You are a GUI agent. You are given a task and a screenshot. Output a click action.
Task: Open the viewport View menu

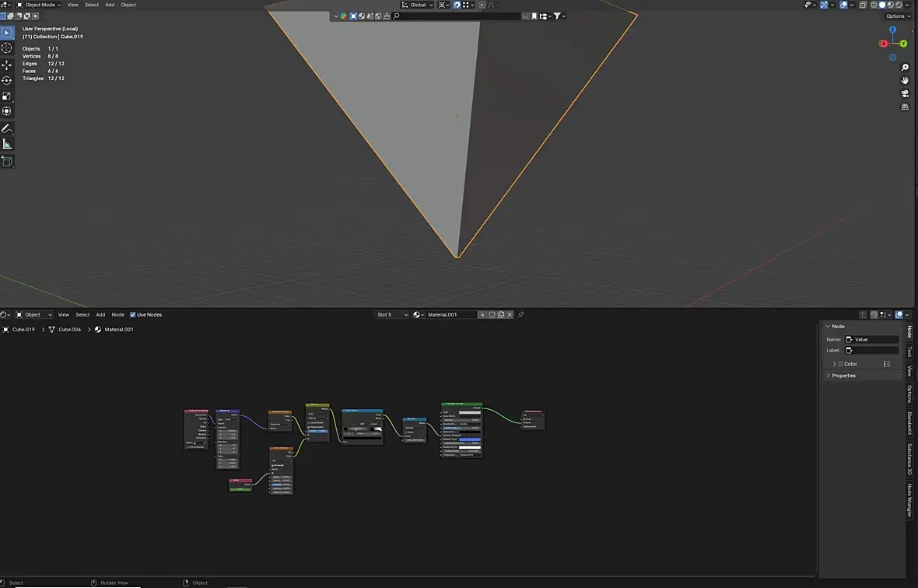(x=72, y=5)
